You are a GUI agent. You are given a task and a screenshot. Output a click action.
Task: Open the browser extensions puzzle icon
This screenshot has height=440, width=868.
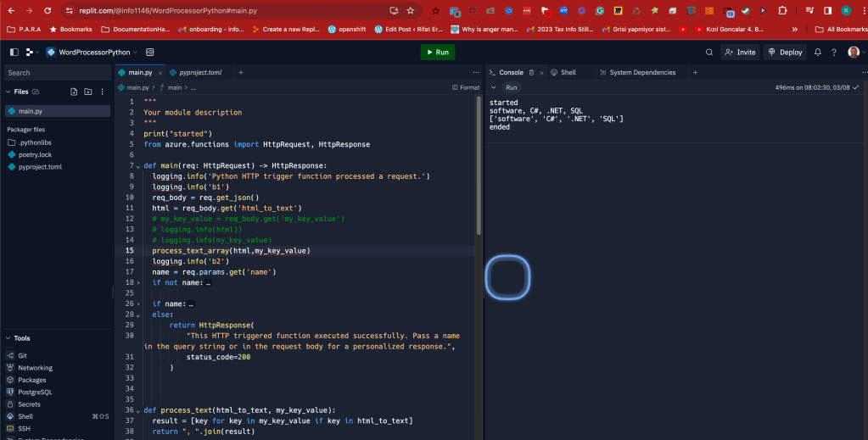782,10
